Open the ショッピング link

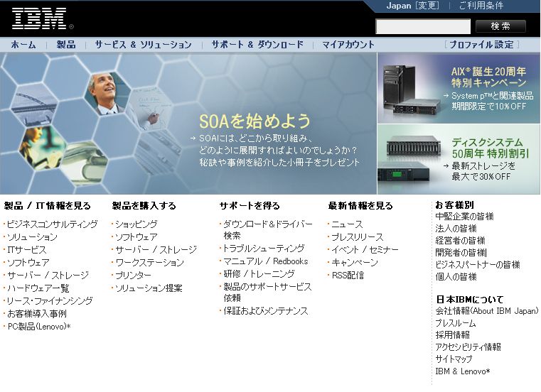pos(136,224)
